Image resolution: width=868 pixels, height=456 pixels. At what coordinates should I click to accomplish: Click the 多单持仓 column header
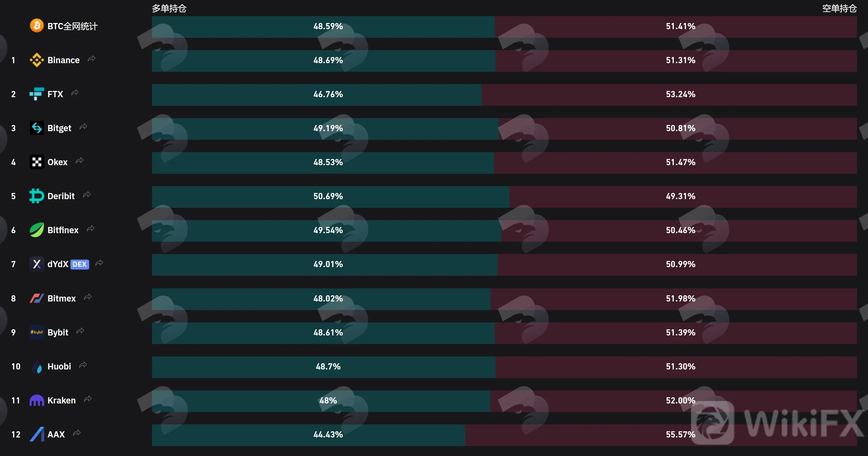coord(169,8)
